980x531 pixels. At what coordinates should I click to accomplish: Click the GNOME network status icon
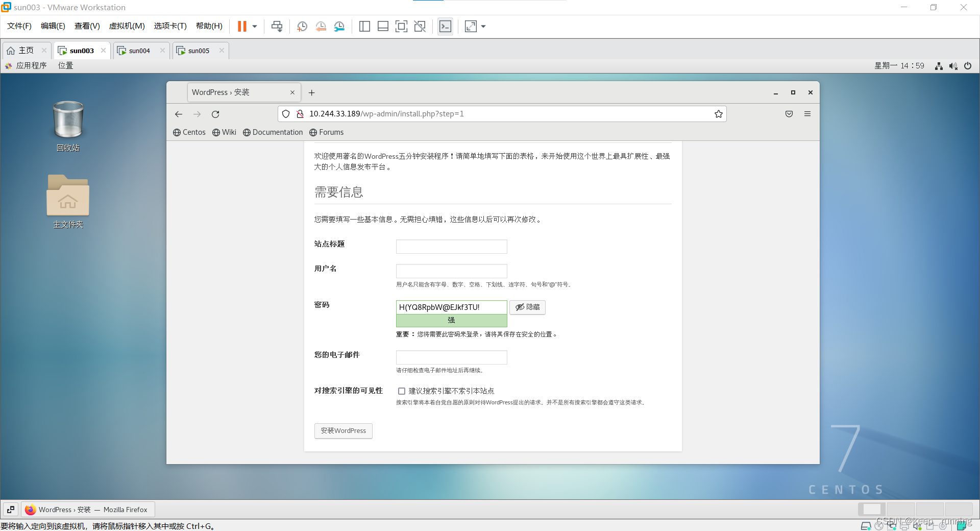click(939, 66)
